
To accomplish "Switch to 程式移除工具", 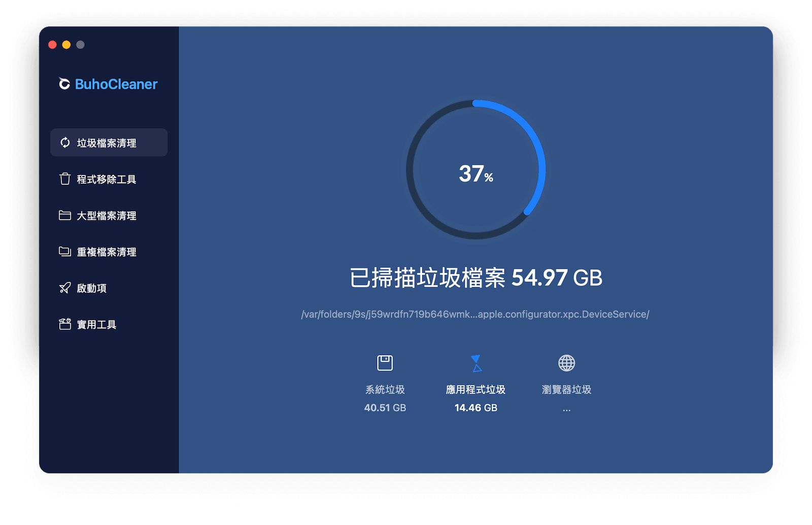I will [109, 179].
